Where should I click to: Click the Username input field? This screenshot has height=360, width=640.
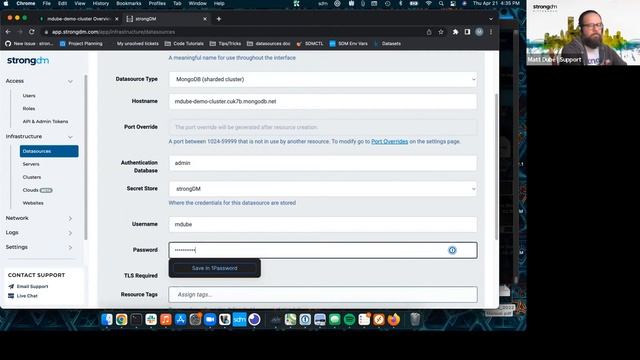click(322, 224)
